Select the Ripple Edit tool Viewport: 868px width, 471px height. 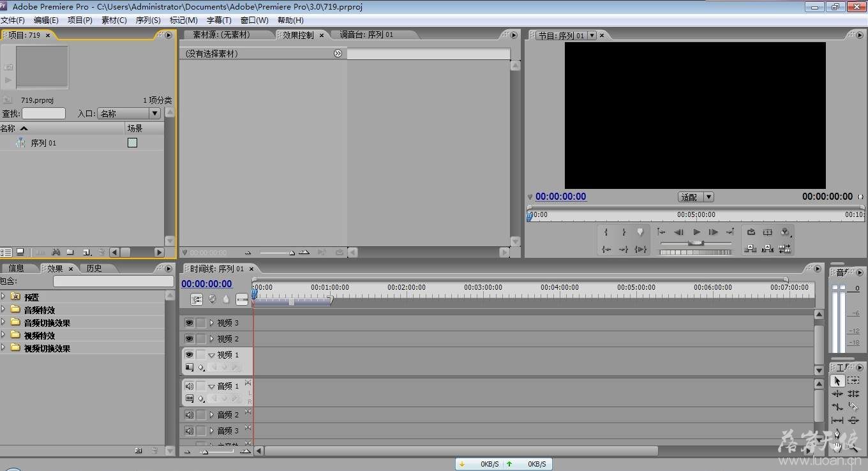(837, 394)
